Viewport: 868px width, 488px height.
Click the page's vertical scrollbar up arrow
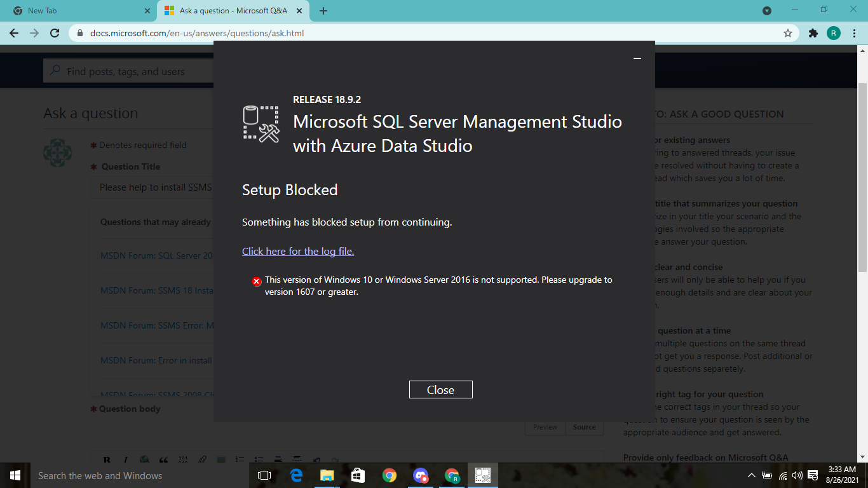tap(862, 50)
